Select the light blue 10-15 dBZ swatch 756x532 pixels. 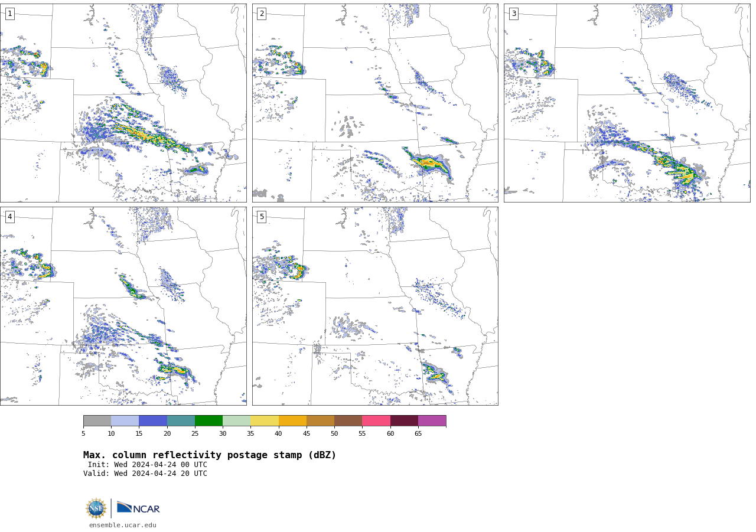click(x=125, y=421)
